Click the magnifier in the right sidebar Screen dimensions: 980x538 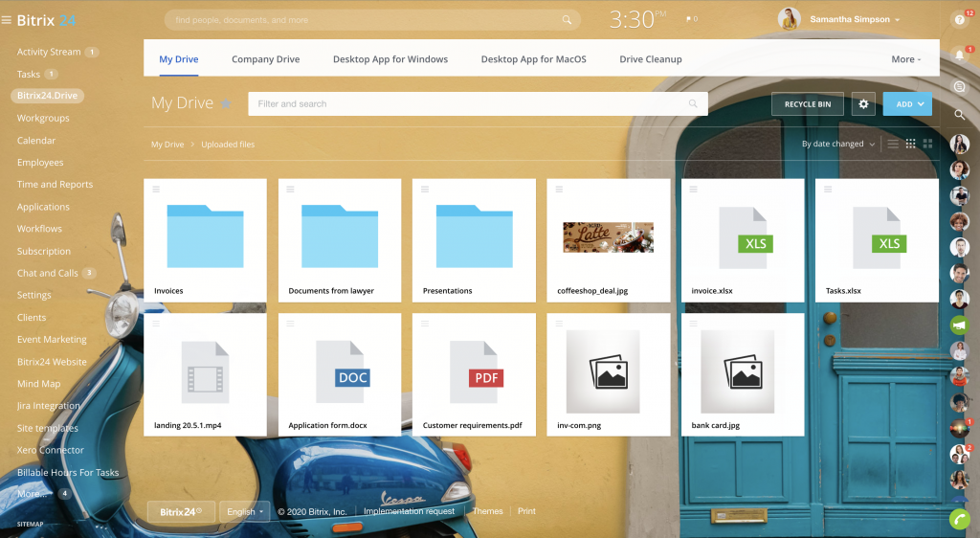[959, 114]
